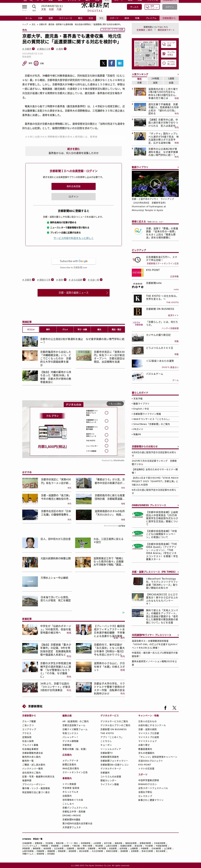This screenshot has width=201, height=868.
Task: Open the hamburger menu icon
Action: pos(25,7)
